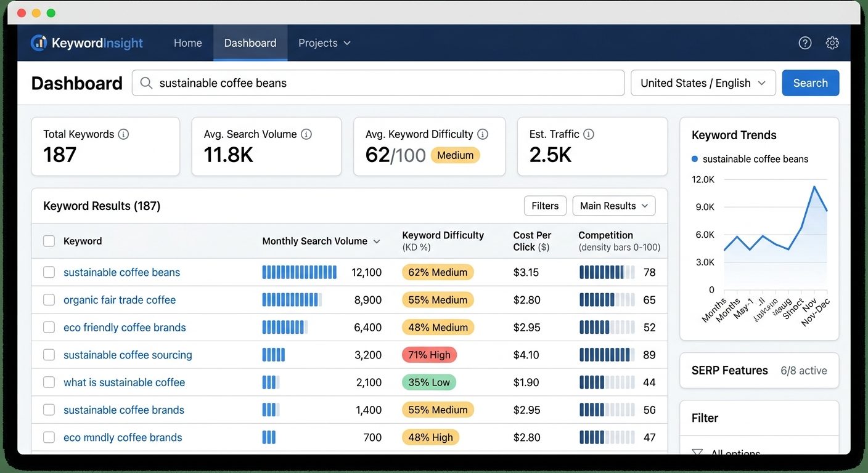Image resolution: width=868 pixels, height=473 pixels.
Task: Open the help question mark icon
Action: tap(805, 42)
